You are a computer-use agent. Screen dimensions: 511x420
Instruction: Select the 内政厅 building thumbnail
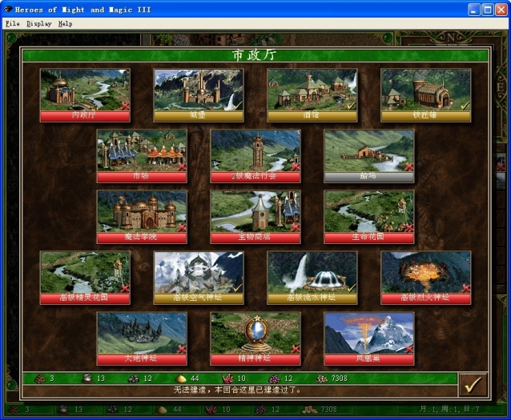(85, 90)
